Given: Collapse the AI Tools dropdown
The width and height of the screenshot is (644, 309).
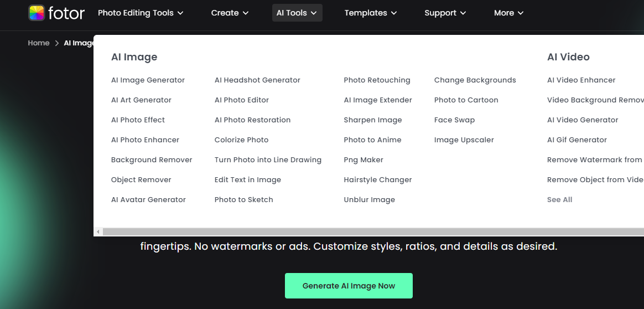Looking at the screenshot, I should pyautogui.click(x=297, y=13).
